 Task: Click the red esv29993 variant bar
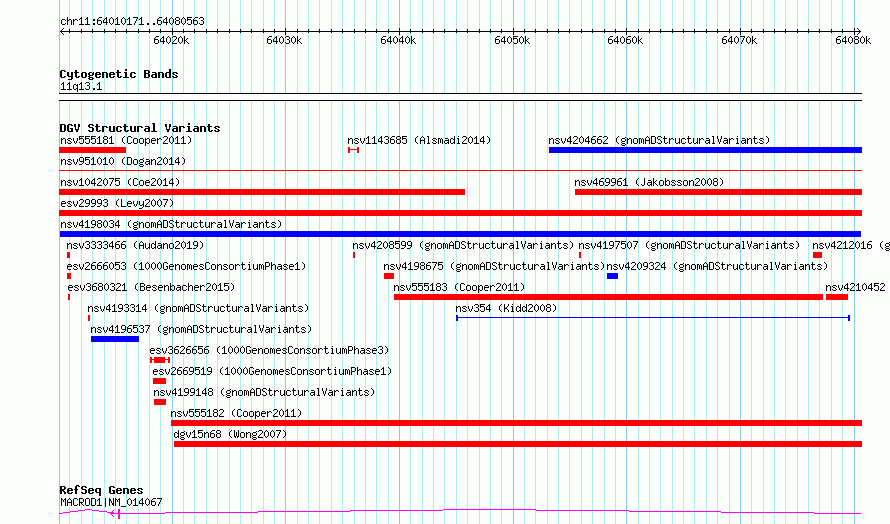(461, 213)
